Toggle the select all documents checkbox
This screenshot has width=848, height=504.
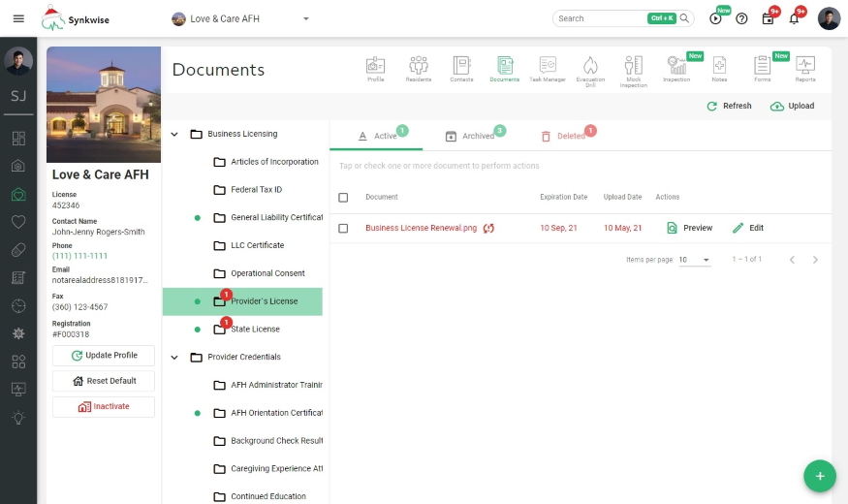point(343,198)
